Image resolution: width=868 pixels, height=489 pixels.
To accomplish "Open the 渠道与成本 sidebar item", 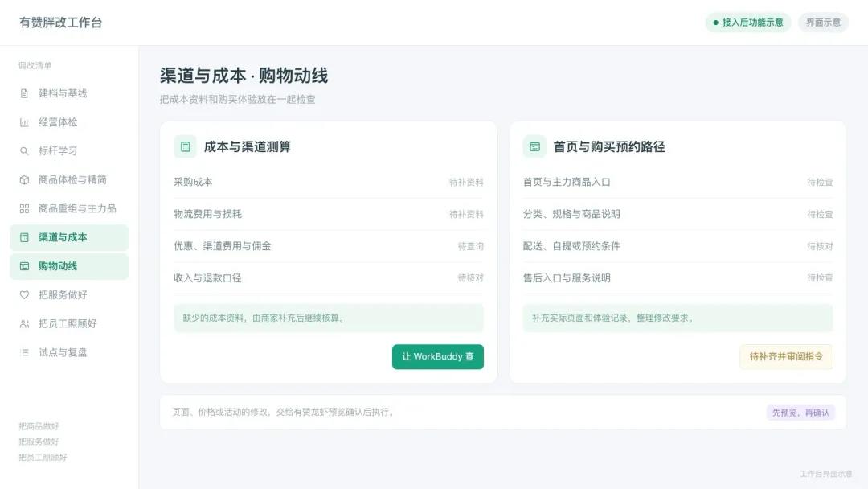I will coord(69,237).
